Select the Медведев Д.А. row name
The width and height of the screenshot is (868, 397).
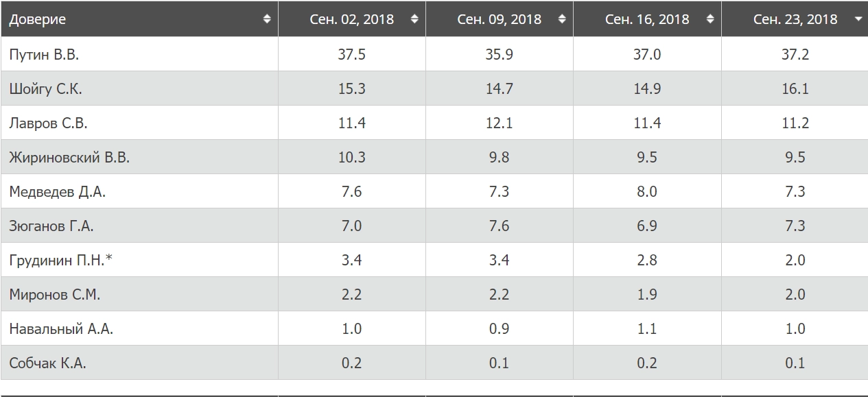[58, 192]
